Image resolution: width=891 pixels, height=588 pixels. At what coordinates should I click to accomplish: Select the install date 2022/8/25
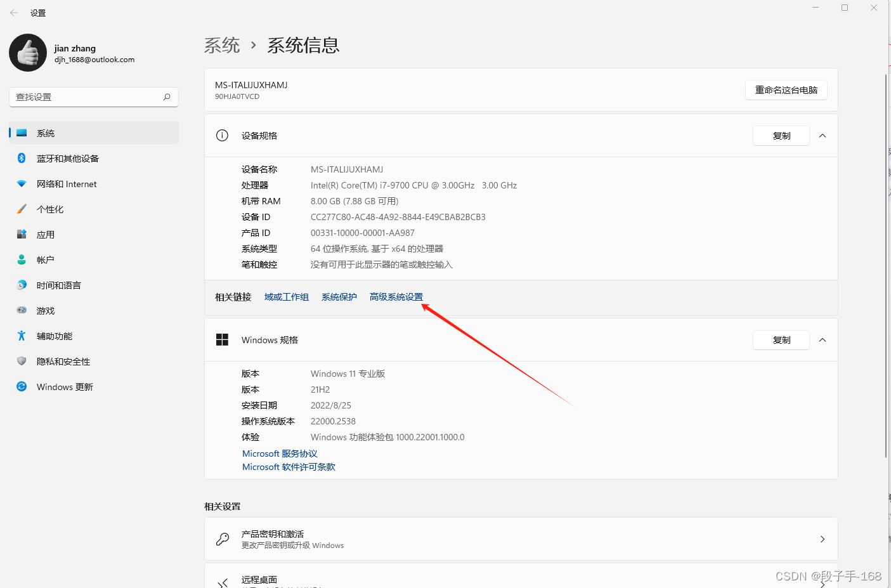[331, 405]
